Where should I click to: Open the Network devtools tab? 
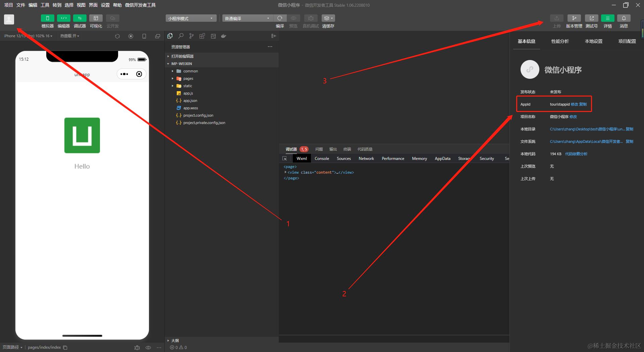coord(366,159)
